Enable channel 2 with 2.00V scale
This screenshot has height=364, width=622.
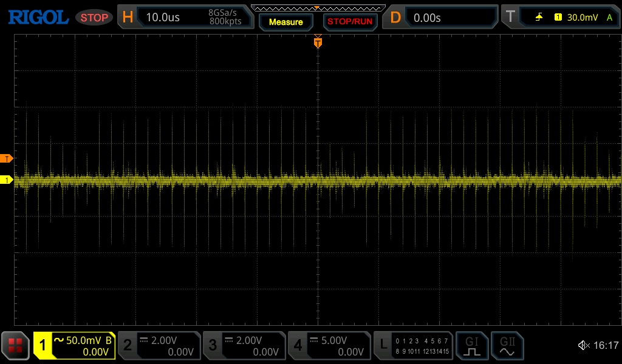159,346
